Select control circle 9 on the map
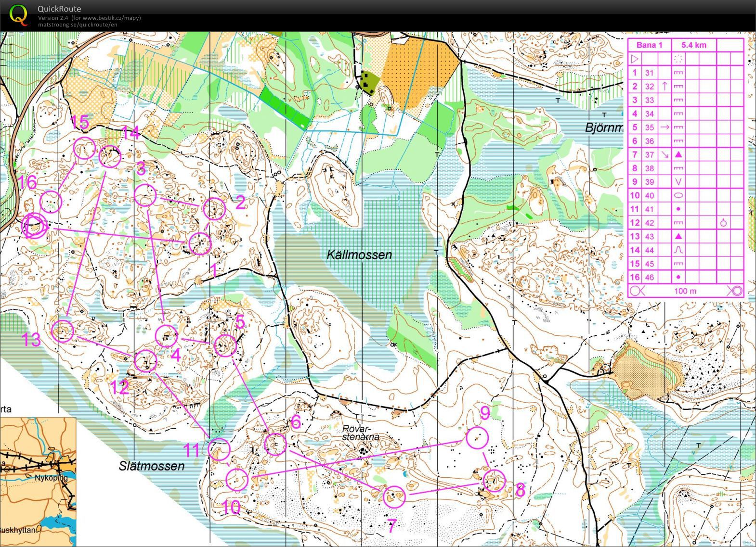 tap(477, 438)
